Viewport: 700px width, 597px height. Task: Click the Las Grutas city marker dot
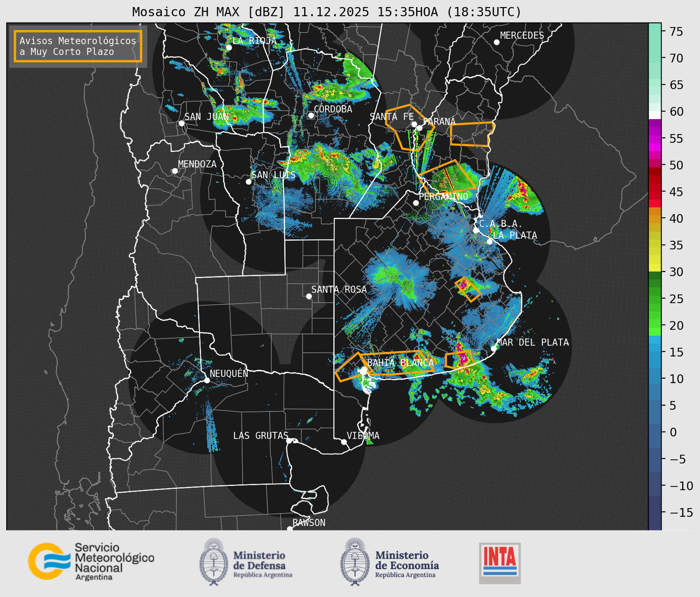coord(289,441)
